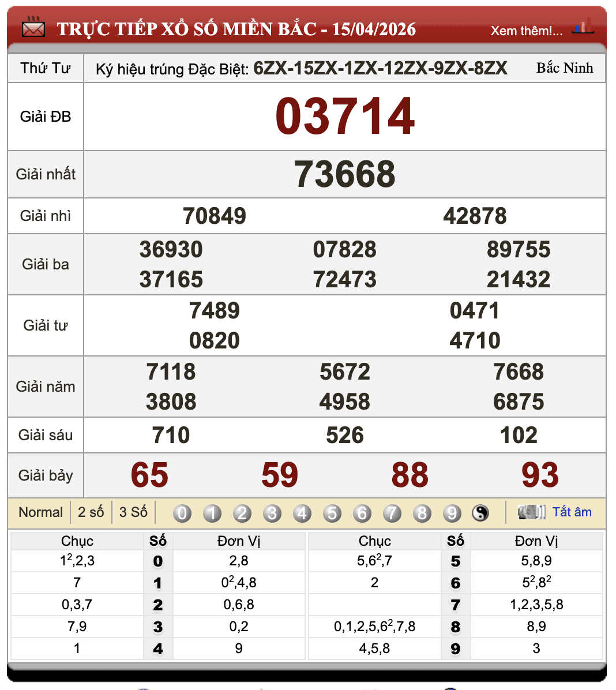Enable 3 Số display mode

click(x=133, y=512)
